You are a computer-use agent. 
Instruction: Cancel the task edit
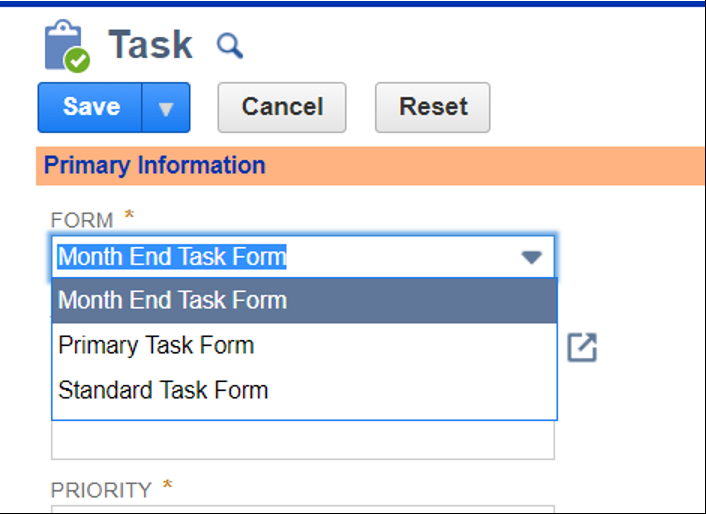click(282, 108)
